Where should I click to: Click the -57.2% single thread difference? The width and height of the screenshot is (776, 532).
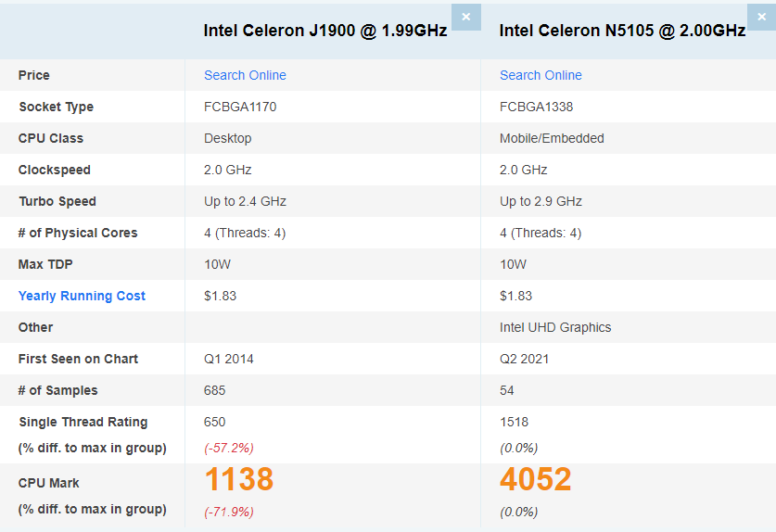pos(229,448)
